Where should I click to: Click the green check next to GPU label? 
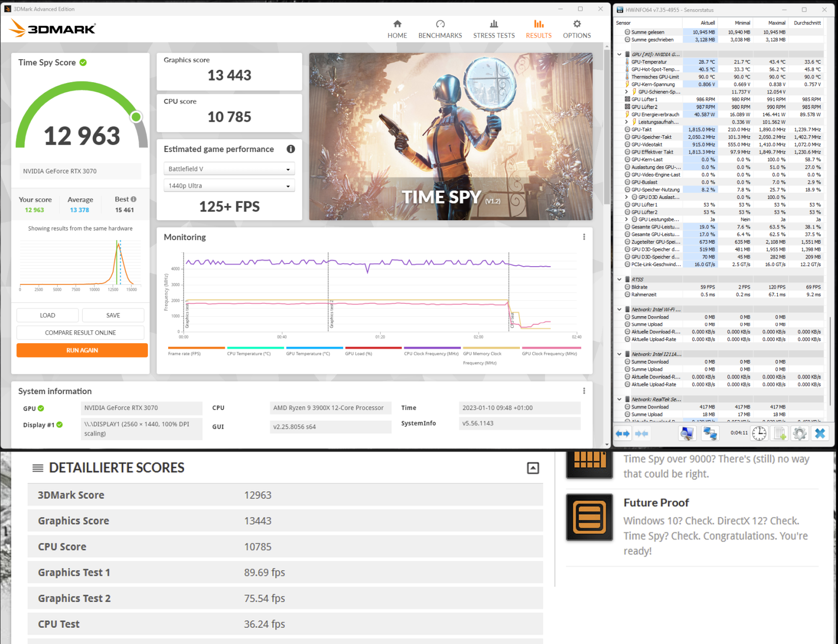click(x=41, y=408)
